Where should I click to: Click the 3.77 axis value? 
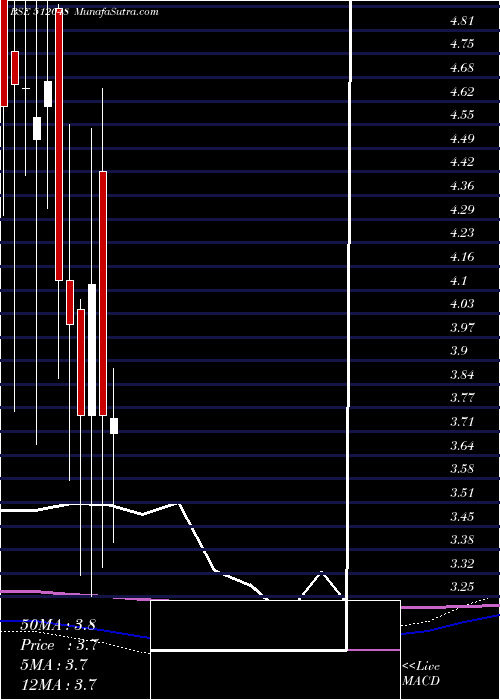[462, 398]
